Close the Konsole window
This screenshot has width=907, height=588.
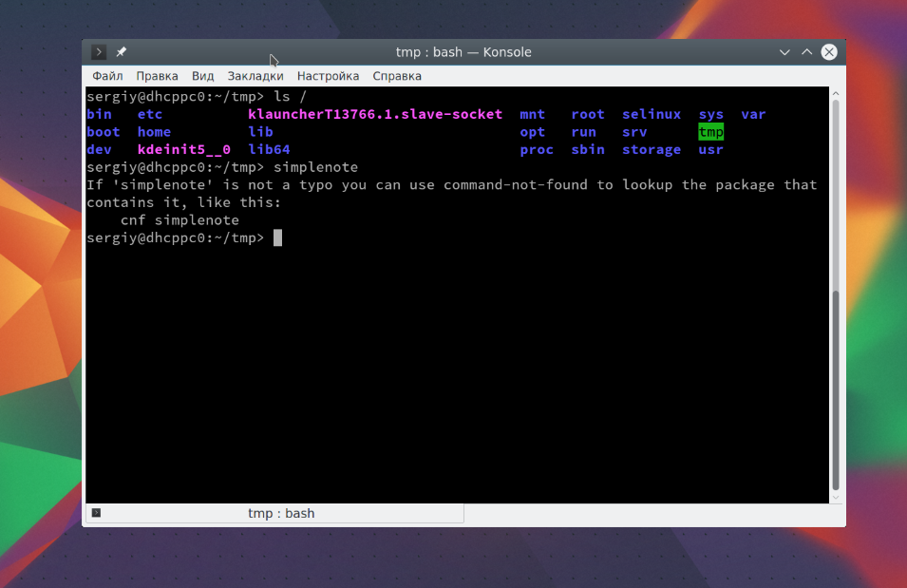[829, 52]
